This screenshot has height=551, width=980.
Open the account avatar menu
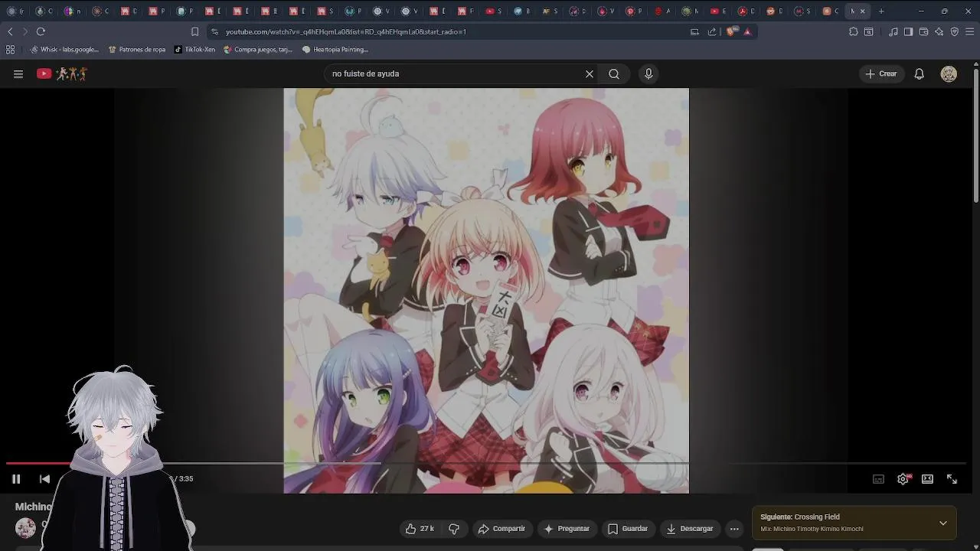coord(949,73)
